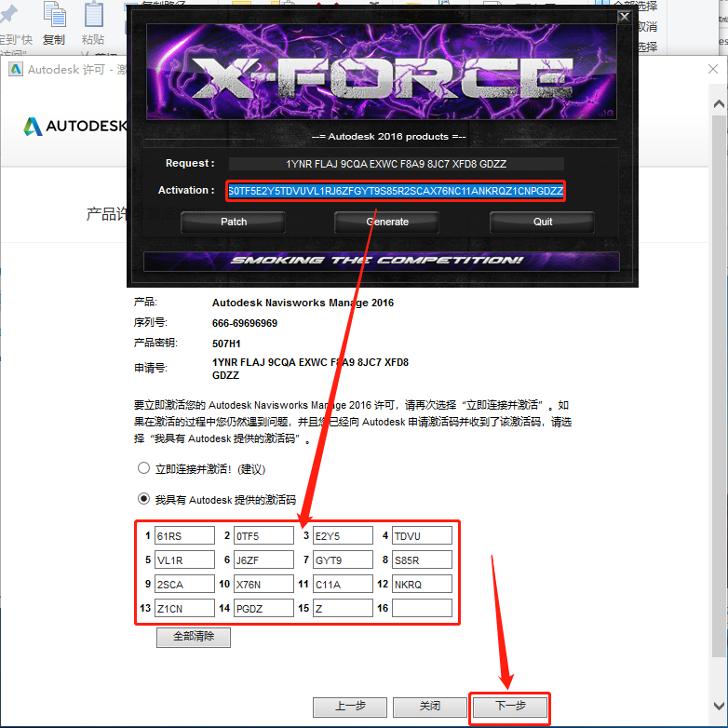The image size is (728, 728).
Task: Click the Patch button in X-Force
Action: click(233, 222)
